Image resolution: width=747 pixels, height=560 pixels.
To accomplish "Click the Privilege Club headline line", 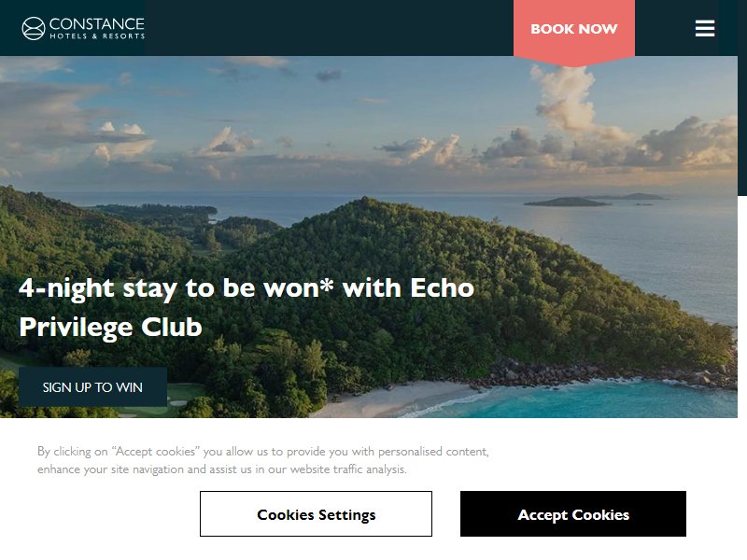I will [x=110, y=328].
